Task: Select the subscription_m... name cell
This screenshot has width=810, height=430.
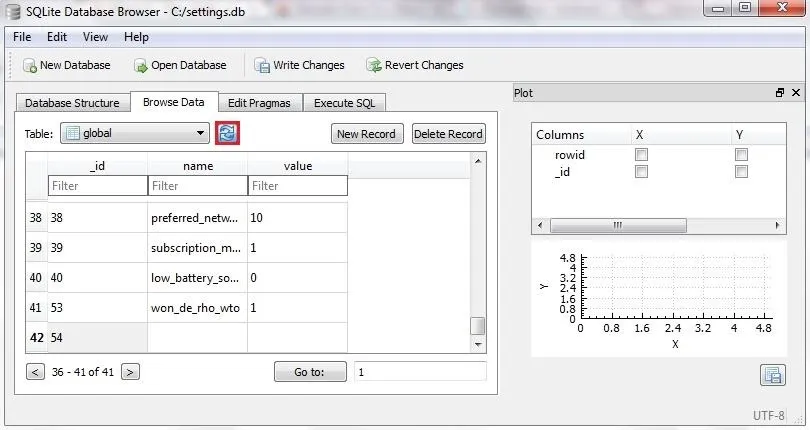Action: [197, 248]
